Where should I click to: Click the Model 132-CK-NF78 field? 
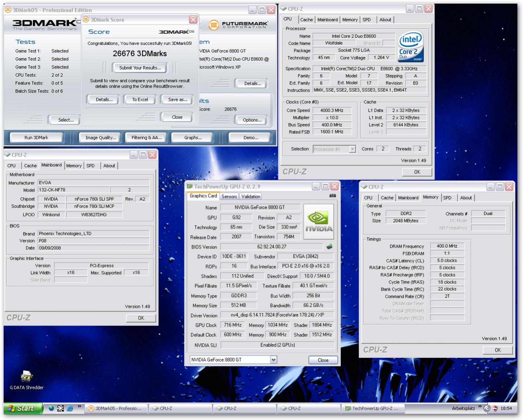[x=73, y=190]
